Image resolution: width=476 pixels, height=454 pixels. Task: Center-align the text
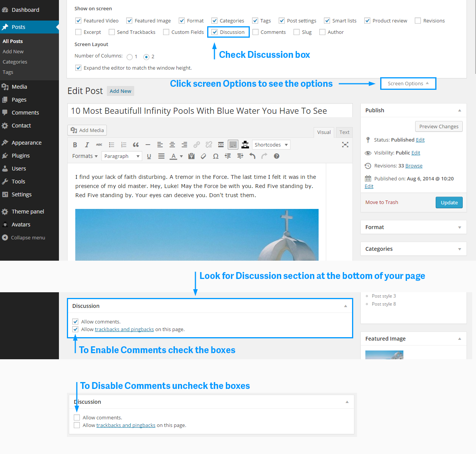coord(172,145)
